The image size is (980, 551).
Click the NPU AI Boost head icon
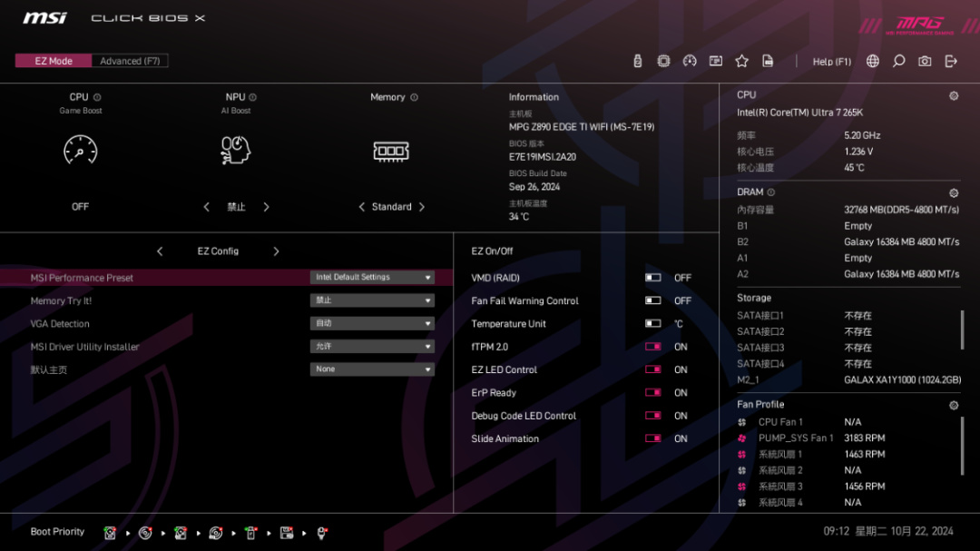click(x=235, y=150)
